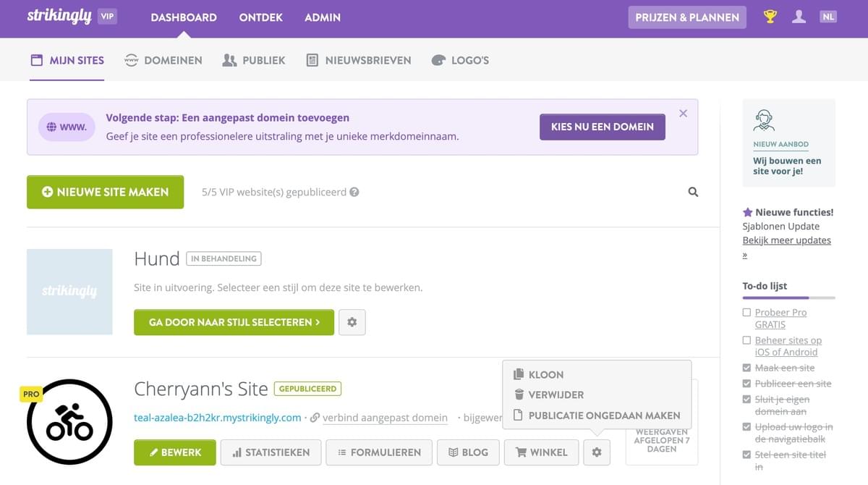This screenshot has width=868, height=485.
Task: Switch to the Mijn Sites tab
Action: [67, 60]
